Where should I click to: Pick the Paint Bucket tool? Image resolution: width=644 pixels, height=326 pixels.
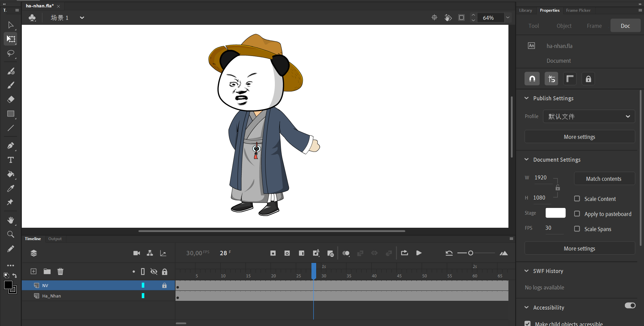(x=11, y=174)
